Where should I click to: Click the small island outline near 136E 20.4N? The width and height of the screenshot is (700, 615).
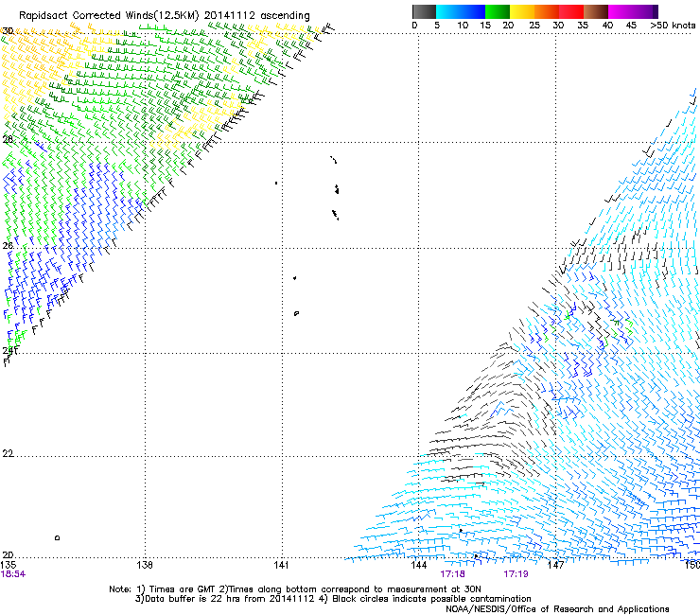click(x=57, y=537)
